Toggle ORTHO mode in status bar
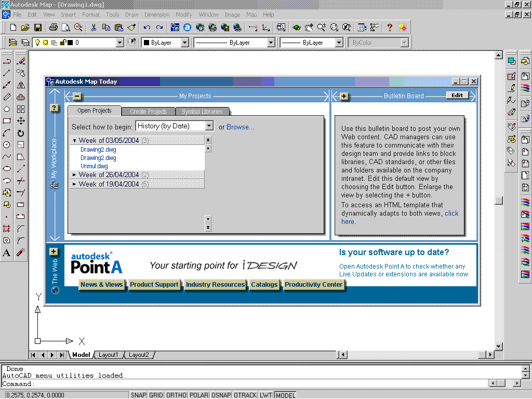This screenshot has height=399, width=532. point(177,395)
